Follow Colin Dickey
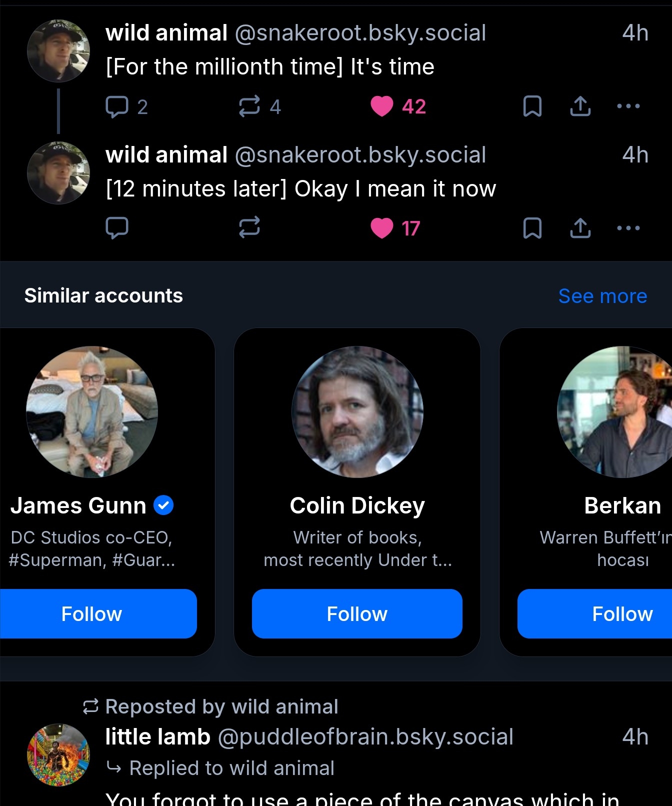 pos(357,613)
